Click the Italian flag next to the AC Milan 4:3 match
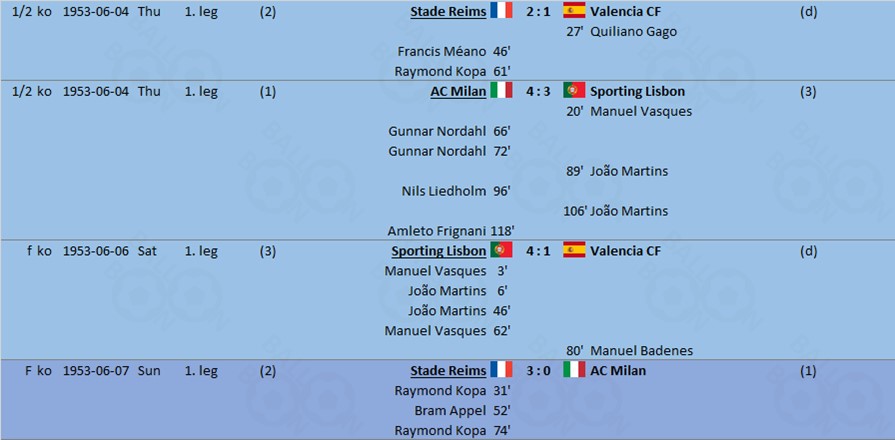The height and width of the screenshot is (440, 895). coord(501,90)
